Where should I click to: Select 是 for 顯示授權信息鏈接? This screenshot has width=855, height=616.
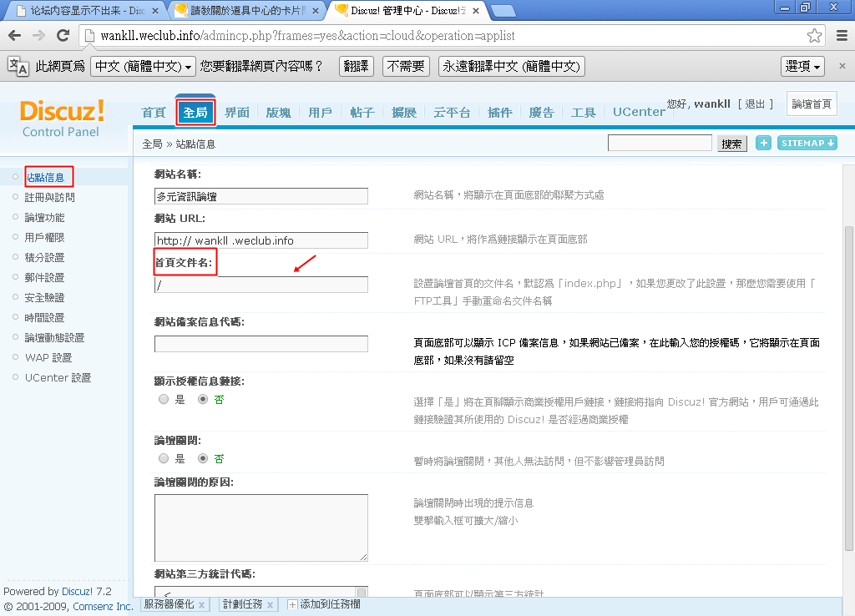[164, 400]
